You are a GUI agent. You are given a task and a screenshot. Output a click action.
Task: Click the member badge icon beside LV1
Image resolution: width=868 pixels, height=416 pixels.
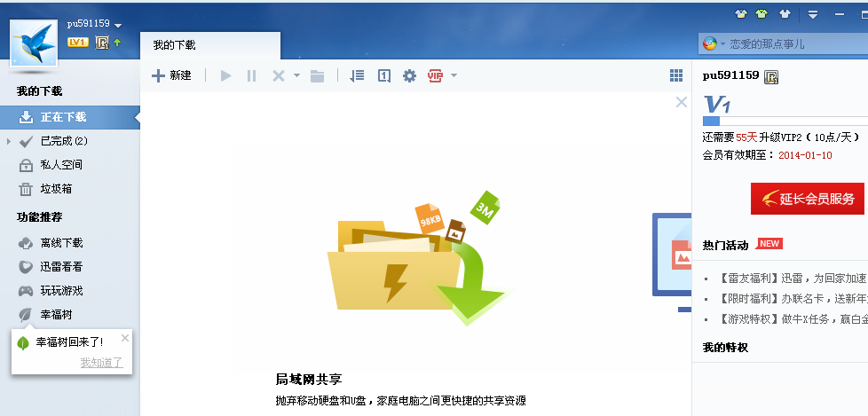(x=102, y=43)
